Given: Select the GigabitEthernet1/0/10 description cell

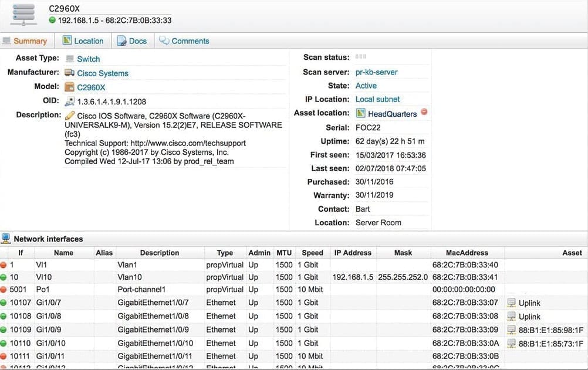Looking at the screenshot, I should coord(160,343).
